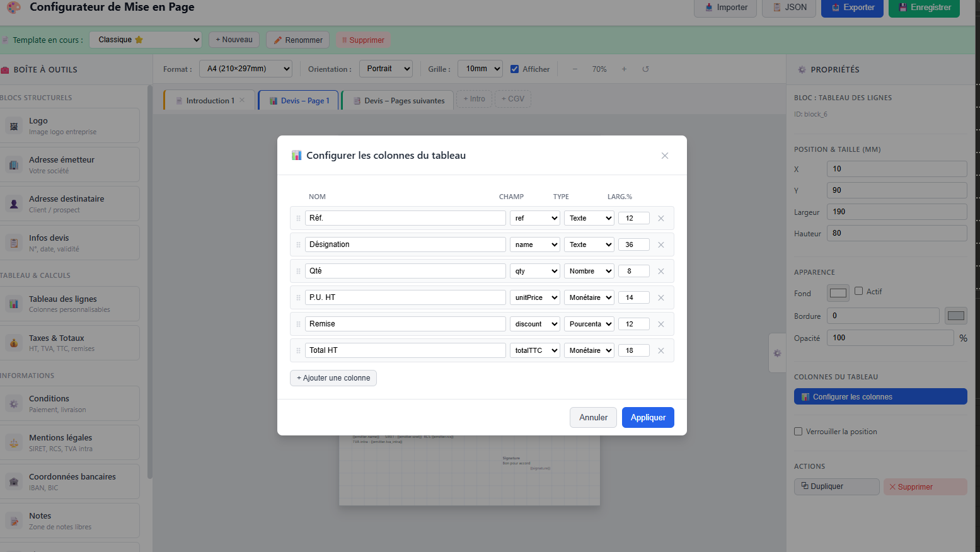The width and height of the screenshot is (980, 552).
Task: Expand the type dropdown for Qté row
Action: pyautogui.click(x=589, y=271)
